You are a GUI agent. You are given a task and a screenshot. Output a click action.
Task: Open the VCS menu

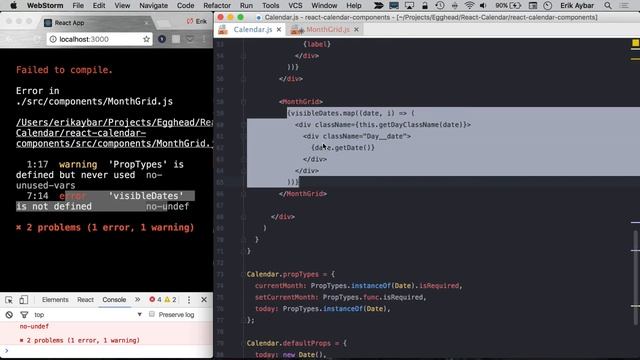pyautogui.click(x=295, y=5)
